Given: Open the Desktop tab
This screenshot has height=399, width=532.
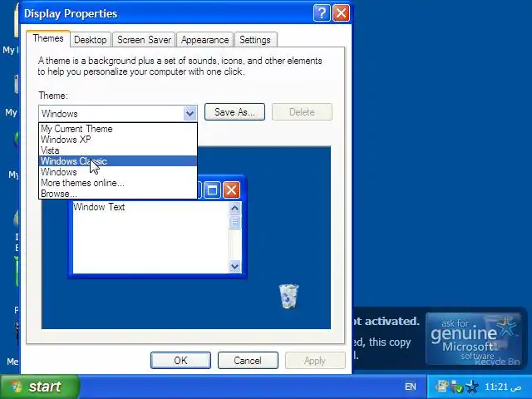Looking at the screenshot, I should (91, 40).
